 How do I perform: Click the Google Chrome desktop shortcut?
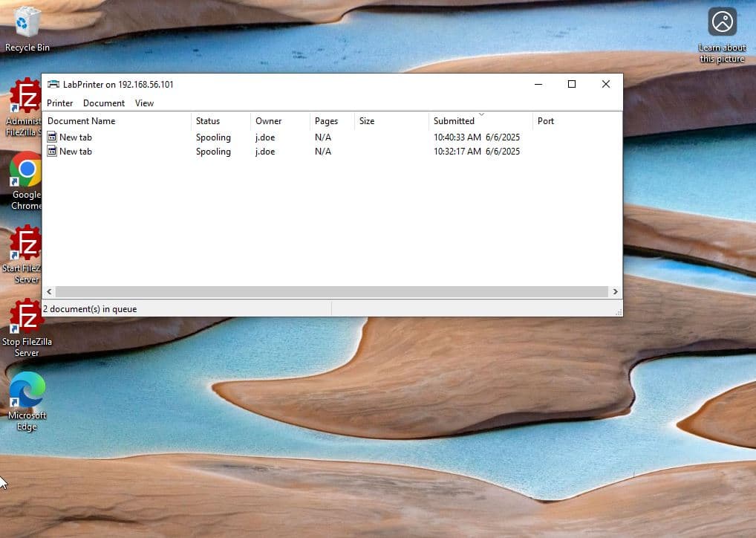[x=26, y=172]
